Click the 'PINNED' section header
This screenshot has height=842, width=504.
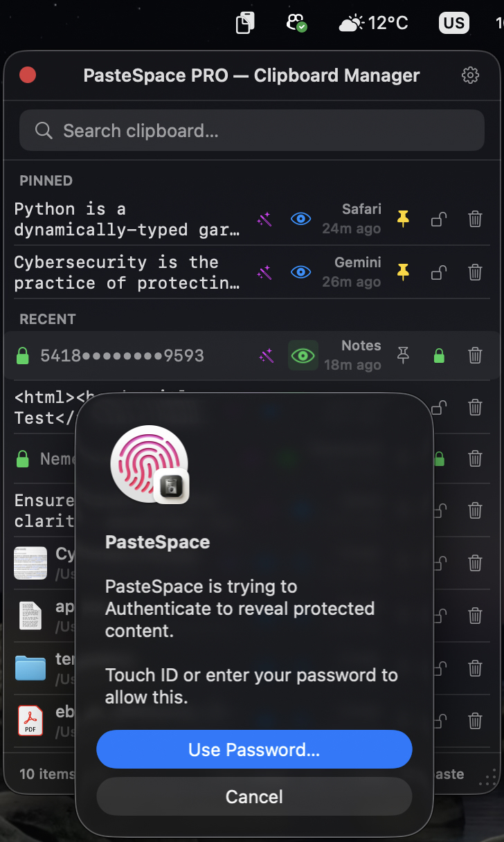[46, 181]
